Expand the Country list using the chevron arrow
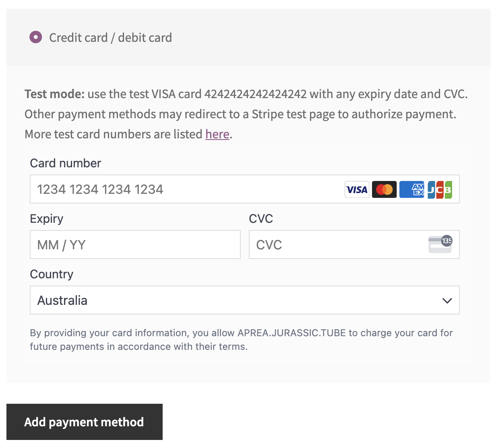496x448 pixels. 447,300
